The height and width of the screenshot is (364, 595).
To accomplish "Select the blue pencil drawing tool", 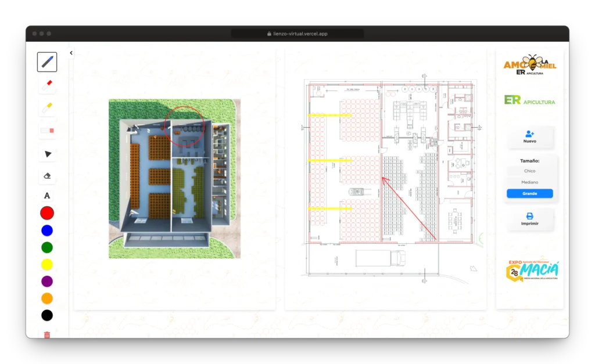I will (x=47, y=62).
